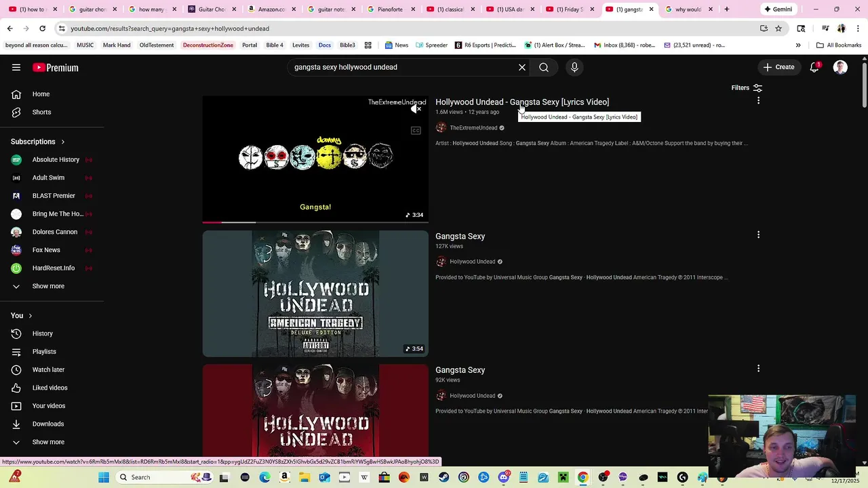Switch to the 'why would' tab
The width and height of the screenshot is (868, 488).
click(x=689, y=9)
